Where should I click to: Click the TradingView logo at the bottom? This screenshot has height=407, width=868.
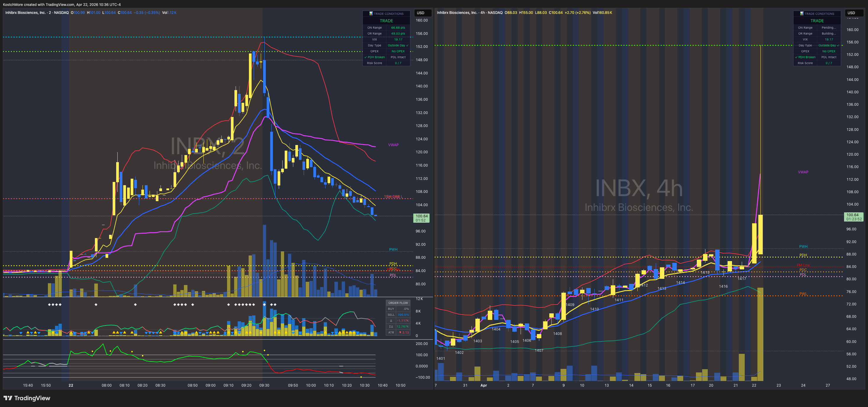27,398
